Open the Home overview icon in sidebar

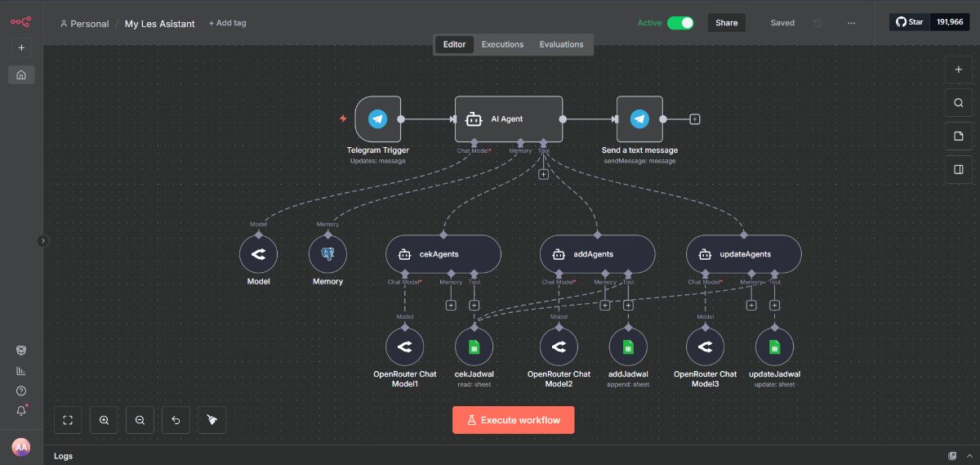tap(21, 75)
